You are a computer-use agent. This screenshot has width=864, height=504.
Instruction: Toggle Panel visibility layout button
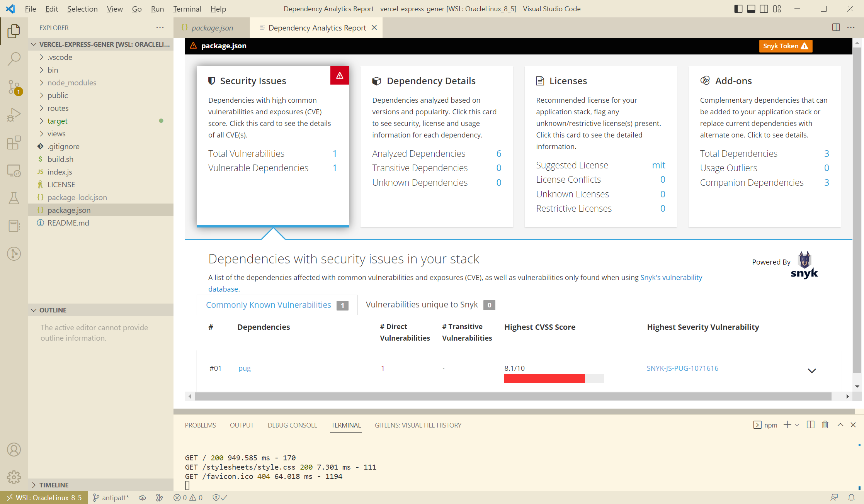751,9
